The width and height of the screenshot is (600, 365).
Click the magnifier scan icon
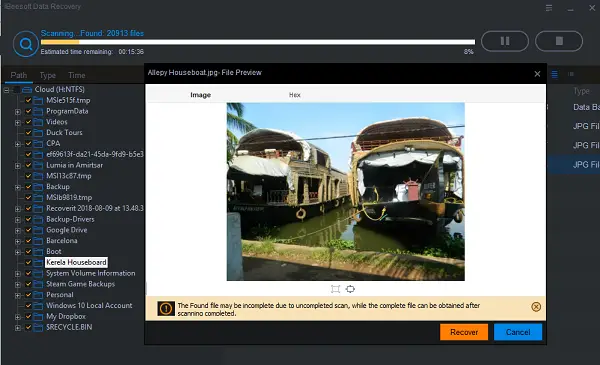click(26, 44)
